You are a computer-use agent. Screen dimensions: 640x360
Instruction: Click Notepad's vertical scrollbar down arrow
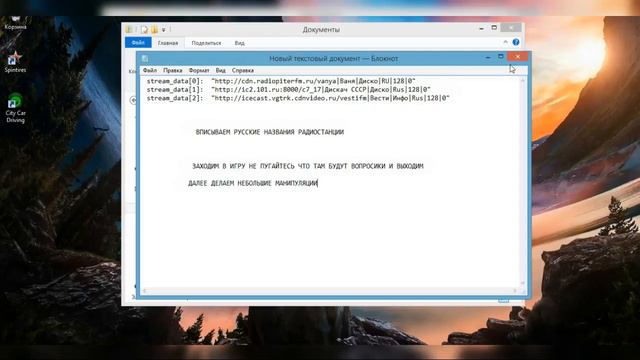point(522,283)
